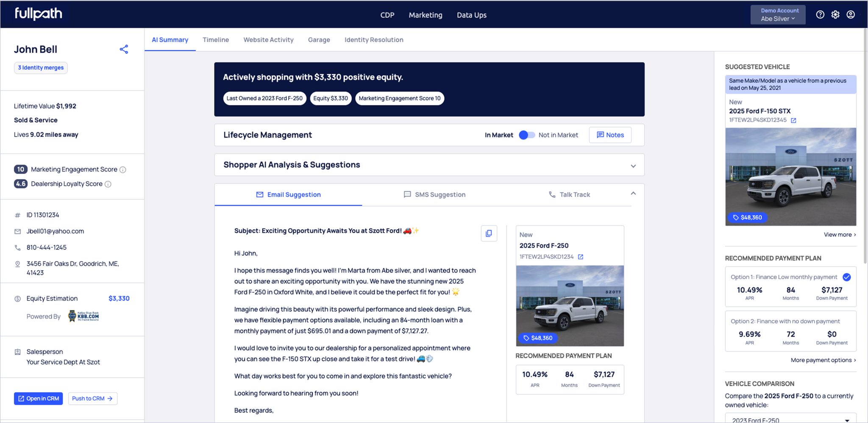
Task: Click Your Service Dept At Szot text
Action: pos(63,362)
